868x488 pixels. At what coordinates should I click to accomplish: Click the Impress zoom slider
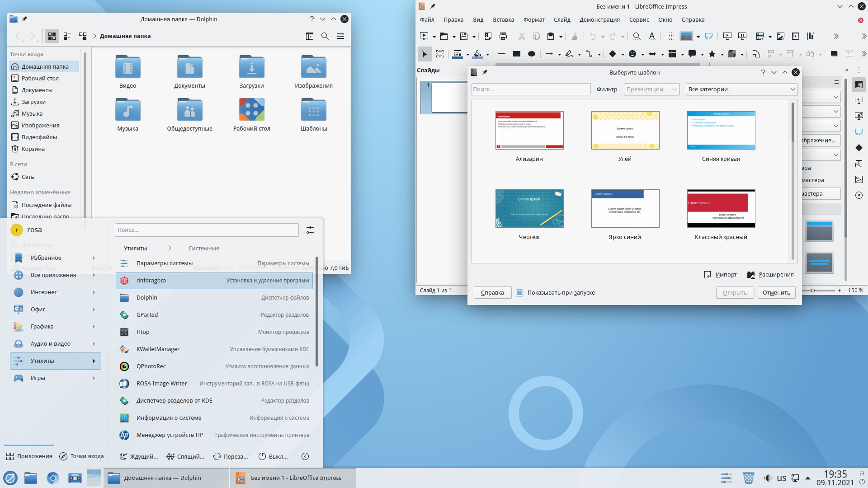coord(813,291)
